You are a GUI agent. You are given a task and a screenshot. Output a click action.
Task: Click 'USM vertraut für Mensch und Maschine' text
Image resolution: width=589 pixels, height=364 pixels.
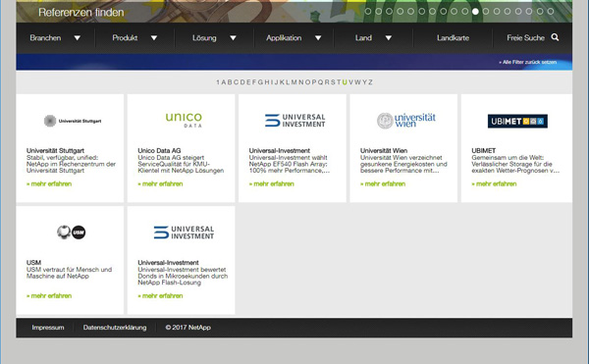(x=69, y=273)
